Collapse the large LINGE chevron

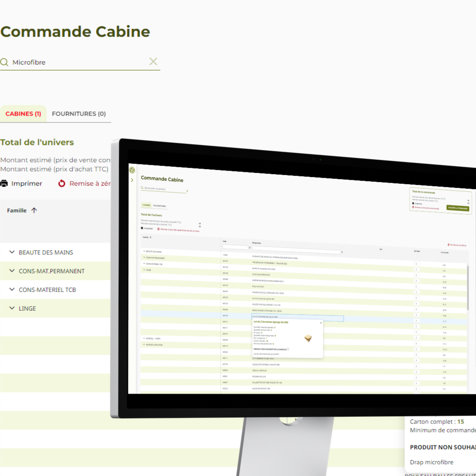point(12,308)
